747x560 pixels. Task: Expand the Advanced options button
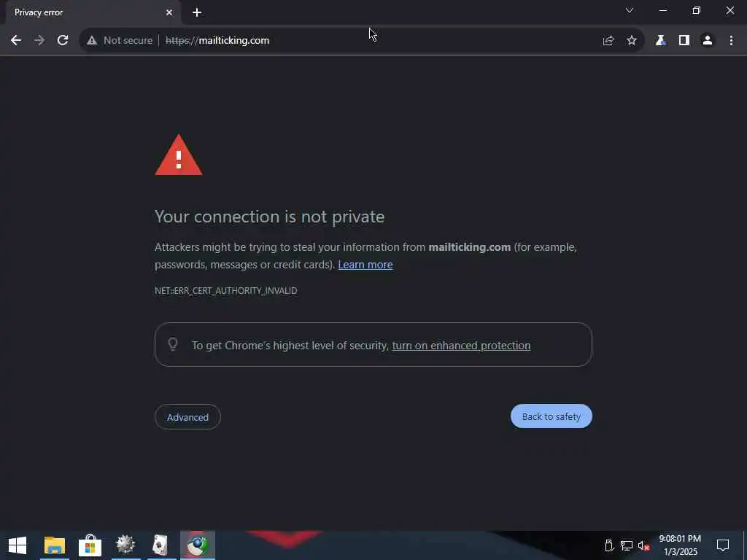click(187, 417)
